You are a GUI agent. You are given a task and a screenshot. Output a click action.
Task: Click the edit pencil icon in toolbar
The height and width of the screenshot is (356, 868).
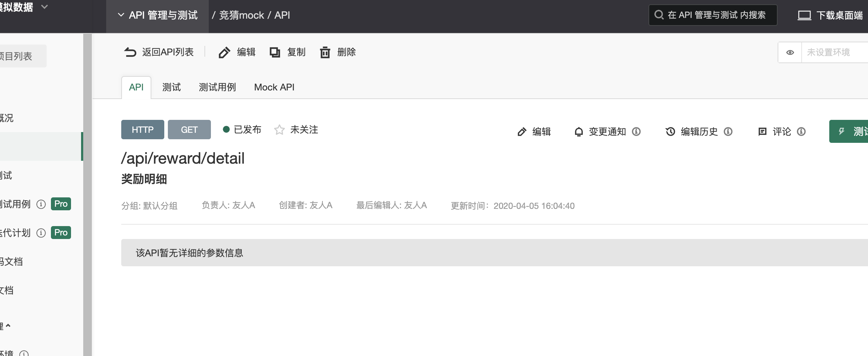pos(224,52)
